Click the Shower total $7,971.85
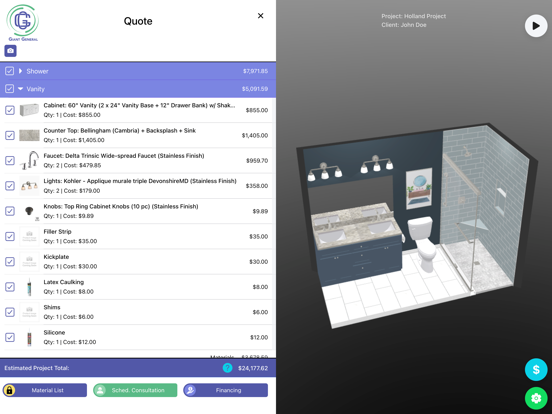 [255, 71]
